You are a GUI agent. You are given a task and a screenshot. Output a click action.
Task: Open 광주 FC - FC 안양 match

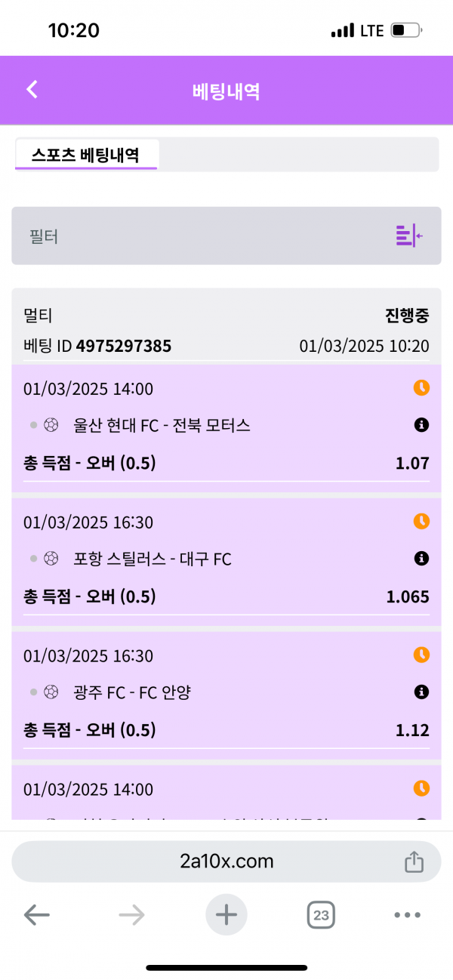point(132,692)
